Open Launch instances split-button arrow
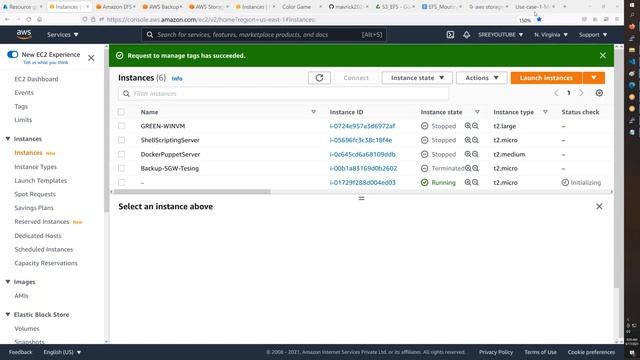 tap(594, 78)
